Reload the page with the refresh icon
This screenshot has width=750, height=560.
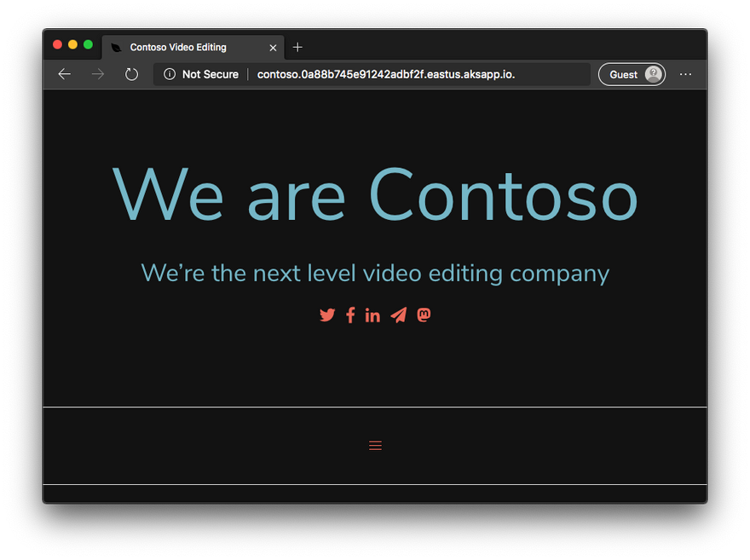click(131, 74)
